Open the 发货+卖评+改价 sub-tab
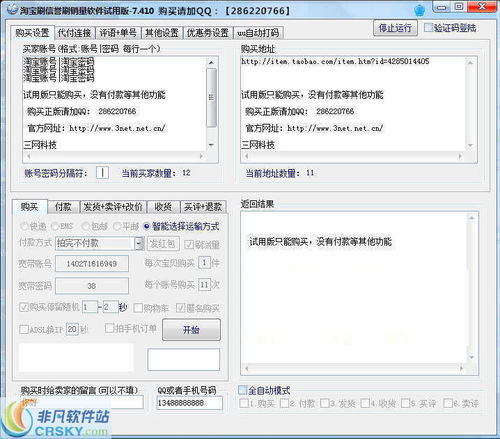The width and height of the screenshot is (500, 439). click(x=113, y=207)
